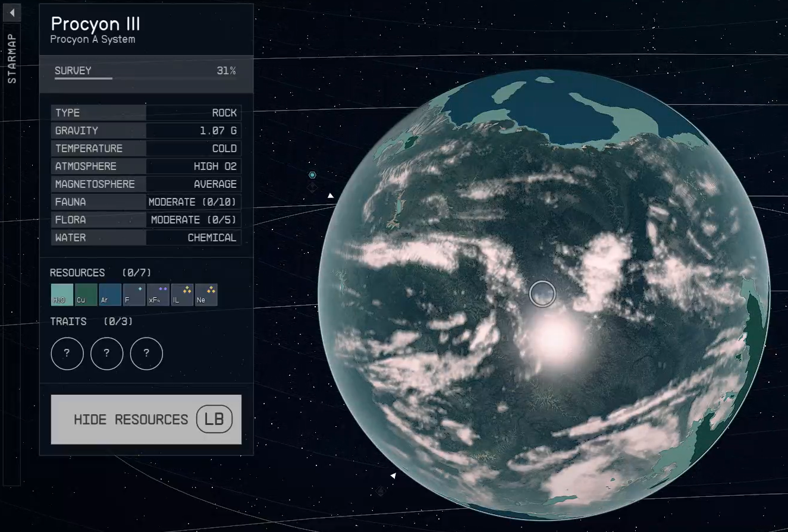The height and width of the screenshot is (532, 788).
Task: Select the Cu copper resource tile
Action: pos(86,295)
